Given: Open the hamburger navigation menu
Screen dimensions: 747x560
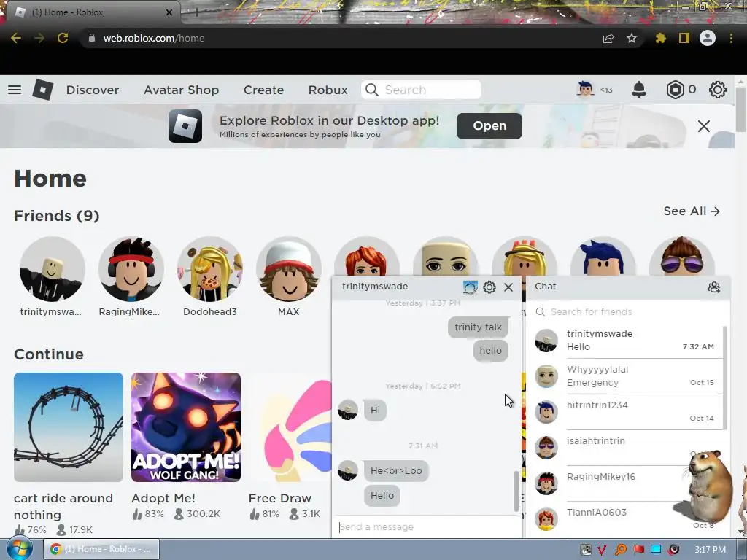Looking at the screenshot, I should tap(15, 90).
